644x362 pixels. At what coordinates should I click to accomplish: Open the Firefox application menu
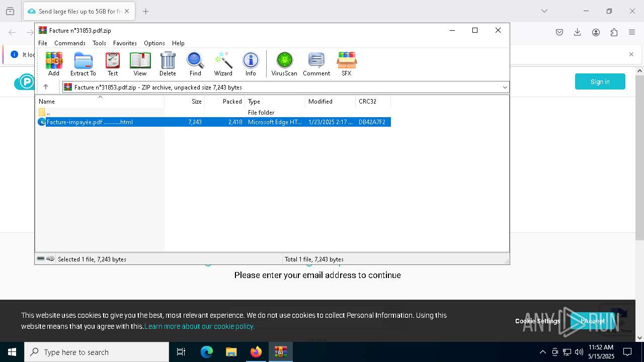tap(632, 32)
